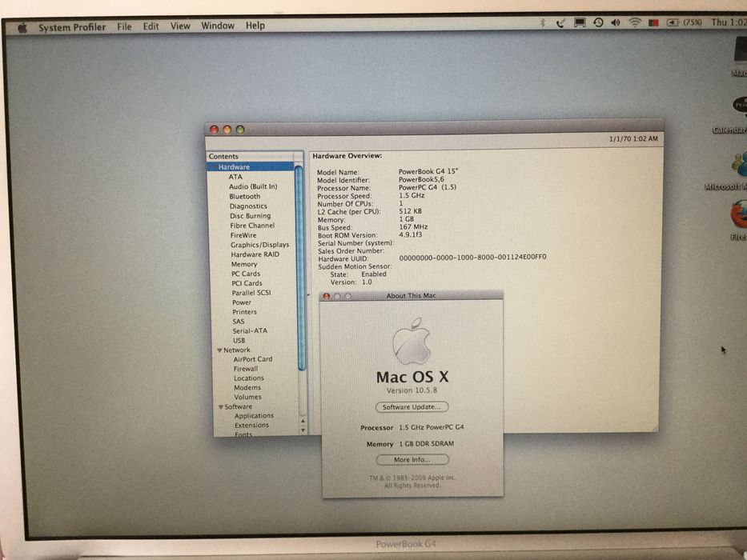Select Parallel SCSI in the sidebar
This screenshot has width=747, height=560.
pyautogui.click(x=251, y=293)
